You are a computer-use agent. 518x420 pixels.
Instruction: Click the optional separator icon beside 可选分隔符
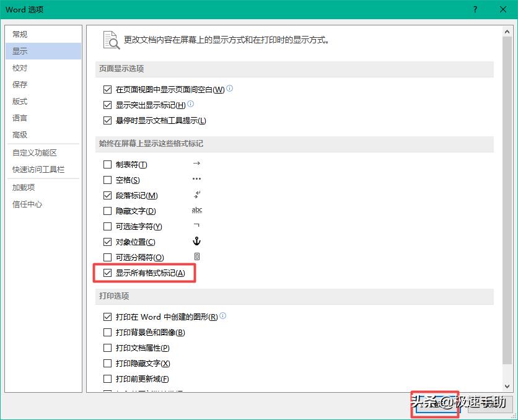click(197, 257)
